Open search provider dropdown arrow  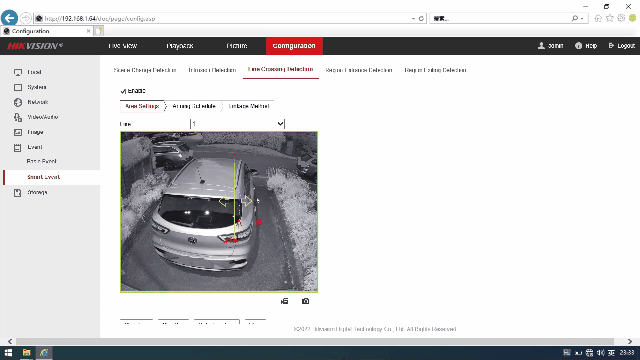(582, 18)
